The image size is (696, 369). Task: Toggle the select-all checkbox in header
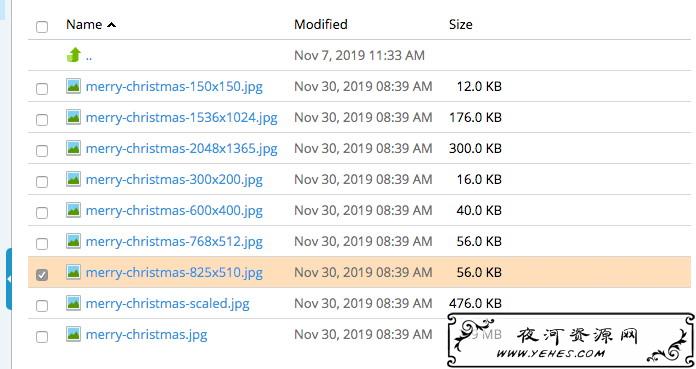[42, 27]
